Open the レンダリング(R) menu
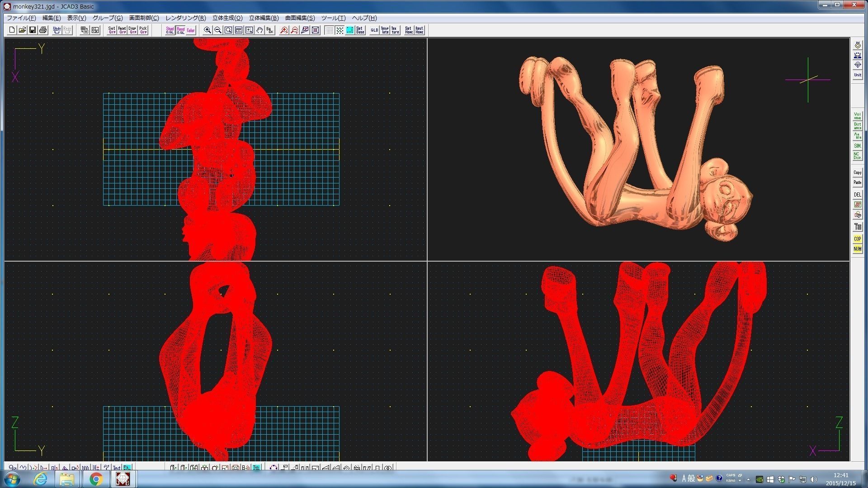 pos(185,18)
